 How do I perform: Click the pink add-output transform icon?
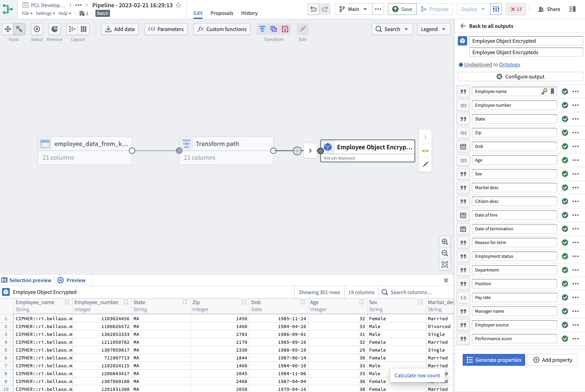coord(285,29)
